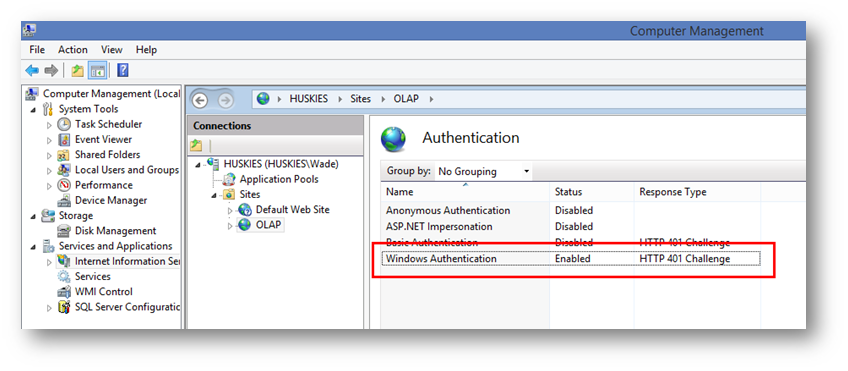Click the Shared Folders icon
This screenshot has width=848, height=371.
(x=64, y=155)
